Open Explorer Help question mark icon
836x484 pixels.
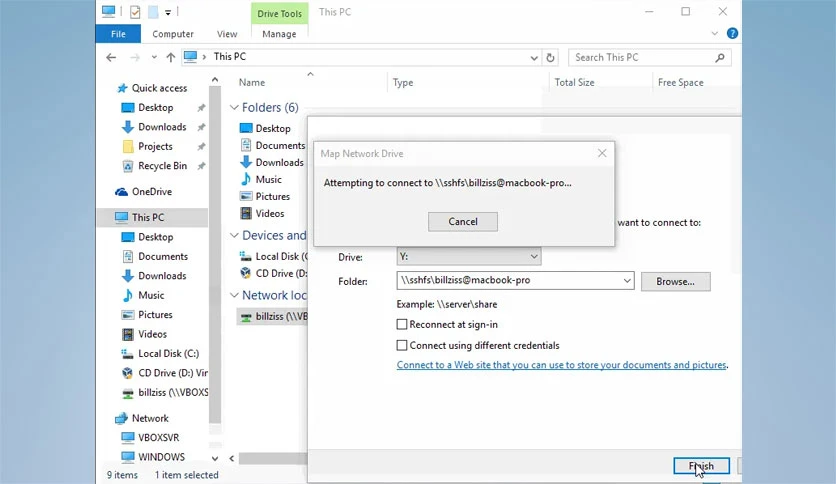(733, 34)
